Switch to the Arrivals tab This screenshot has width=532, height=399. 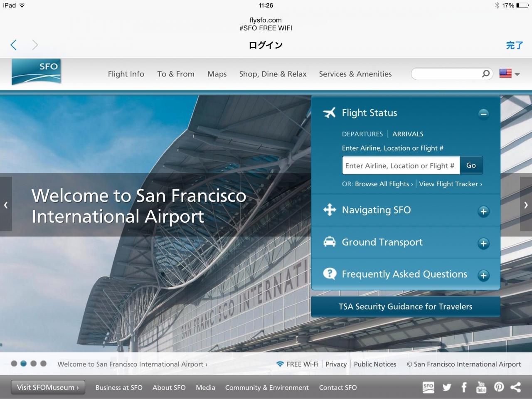(x=408, y=134)
